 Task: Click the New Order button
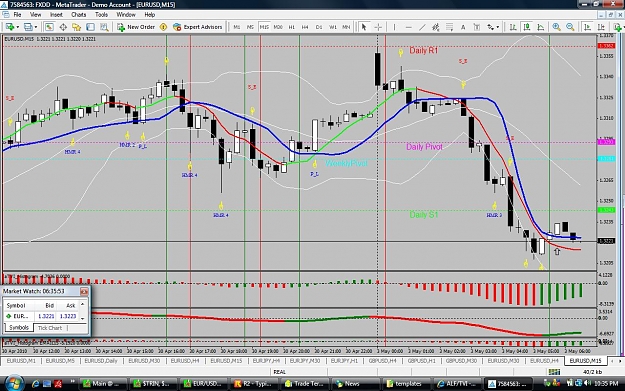(x=136, y=27)
